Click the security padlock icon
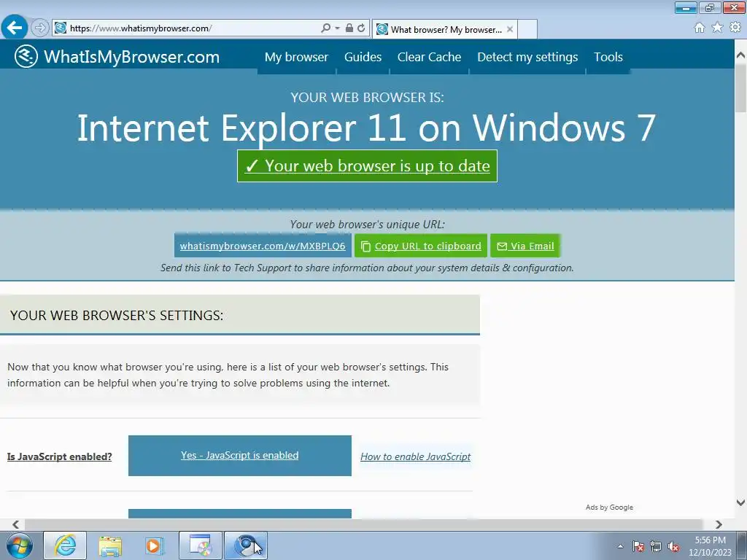Viewport: 747px width, 560px height. [349, 28]
